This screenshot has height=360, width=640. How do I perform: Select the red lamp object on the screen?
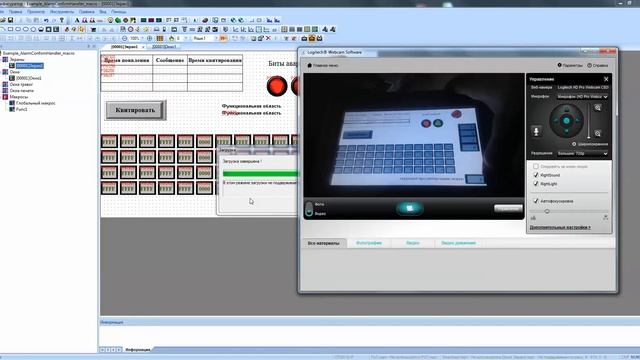[x=277, y=86]
